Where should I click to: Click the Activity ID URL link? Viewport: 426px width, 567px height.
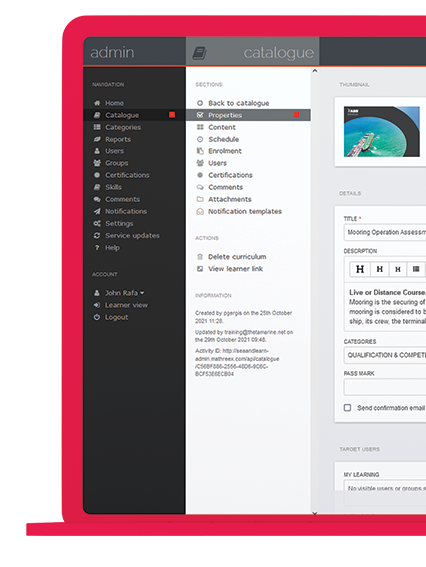point(237,362)
